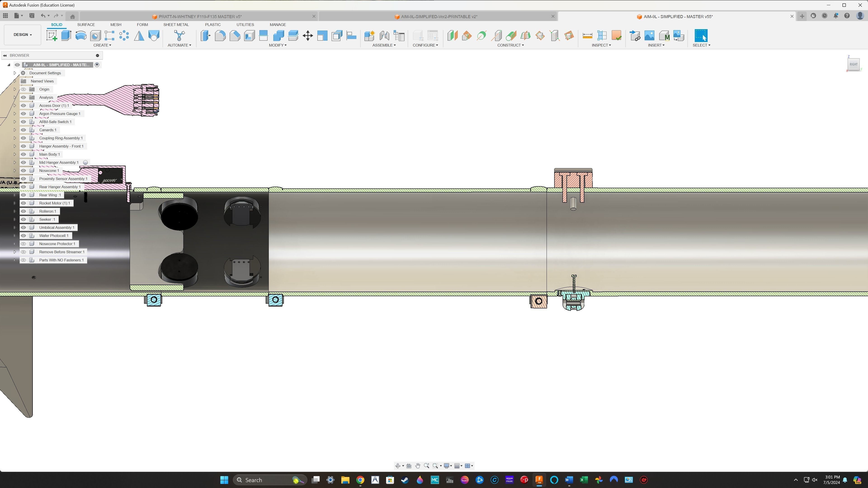
Task: Click the Mirror tool icon
Action: click(x=139, y=36)
